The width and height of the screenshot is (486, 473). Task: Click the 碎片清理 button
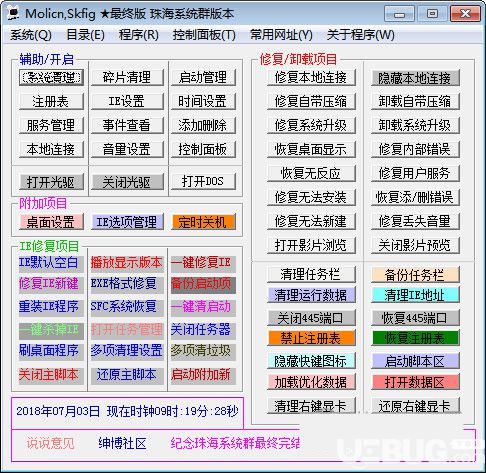tap(127, 77)
